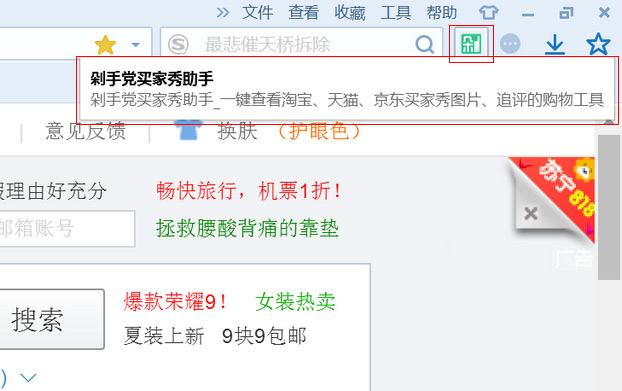The width and height of the screenshot is (622, 391).
Task: Open the green 剁手党买家秀助手 extension icon
Action: coord(471,44)
